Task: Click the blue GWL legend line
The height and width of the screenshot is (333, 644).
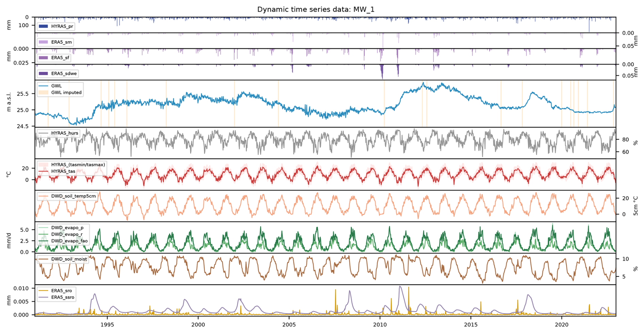Action: [x=43, y=86]
